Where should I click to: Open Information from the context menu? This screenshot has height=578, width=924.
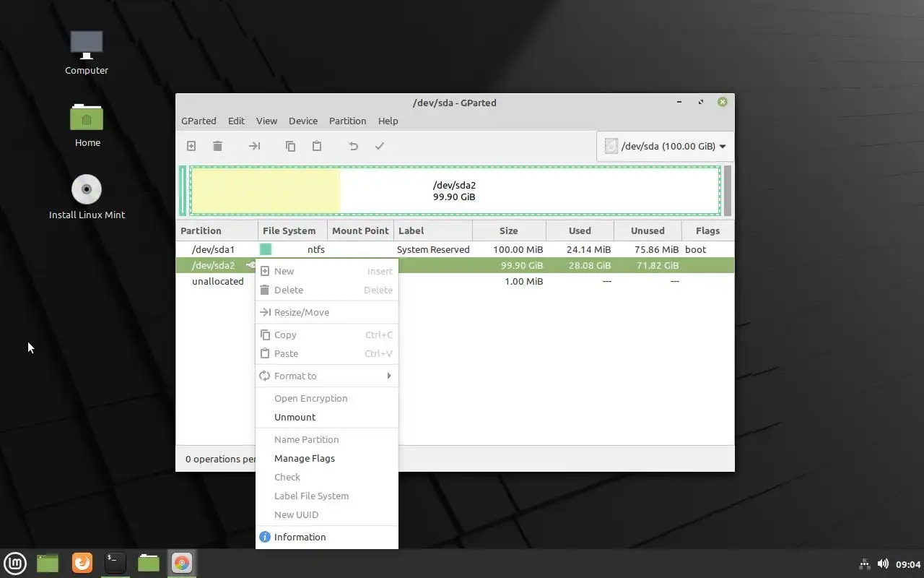pos(326,537)
